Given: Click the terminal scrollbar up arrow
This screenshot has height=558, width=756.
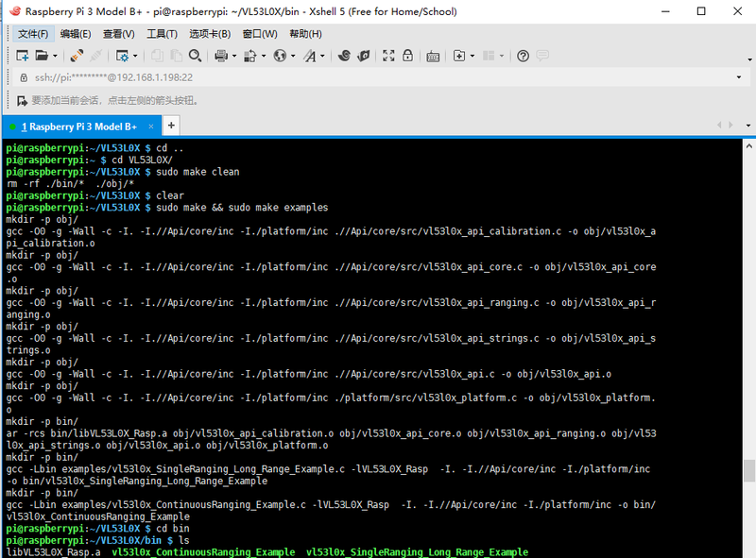Looking at the screenshot, I should tap(748, 146).
